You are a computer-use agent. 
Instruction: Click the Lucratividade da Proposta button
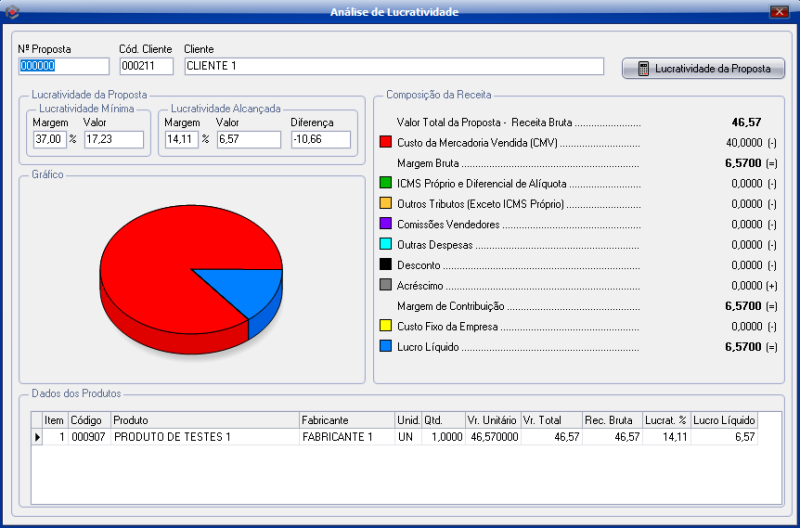[703, 69]
